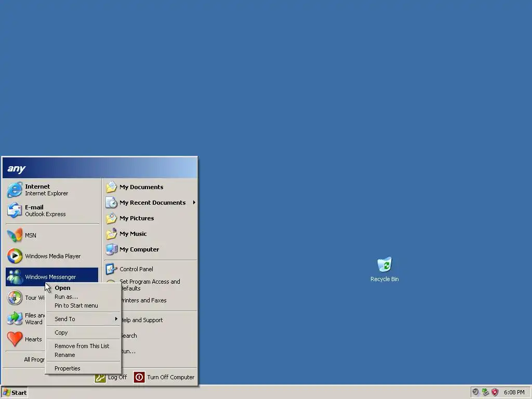Click the Log Off key icon
This screenshot has width=532, height=399.
100,377
